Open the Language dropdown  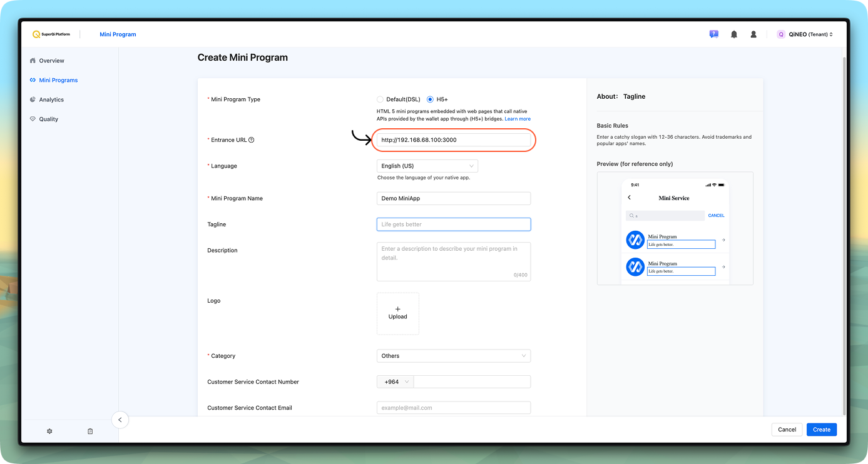click(427, 166)
